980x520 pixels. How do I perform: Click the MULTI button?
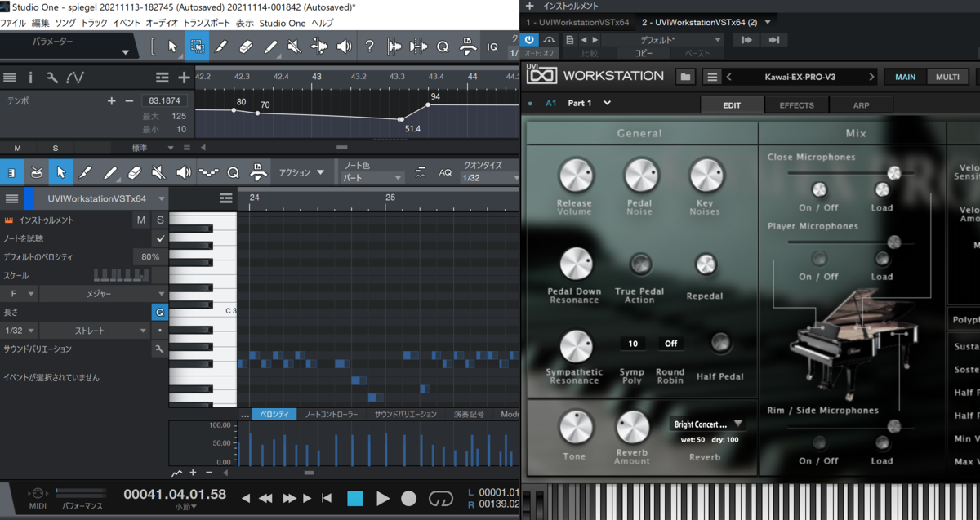click(947, 77)
